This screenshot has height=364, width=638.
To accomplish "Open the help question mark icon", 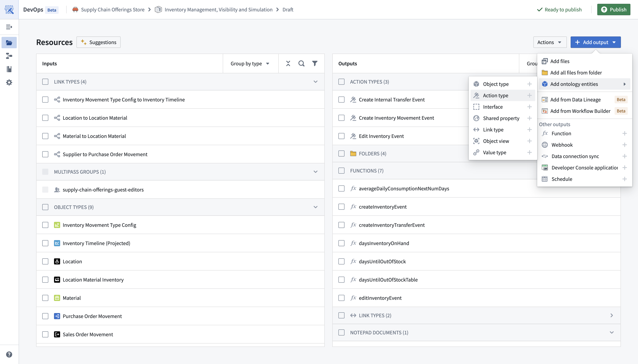I will tap(9, 355).
